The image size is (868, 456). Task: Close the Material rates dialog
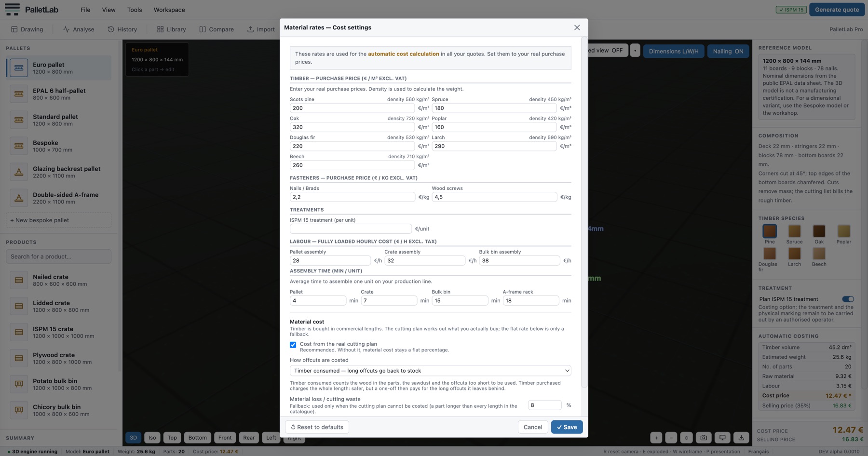[577, 27]
